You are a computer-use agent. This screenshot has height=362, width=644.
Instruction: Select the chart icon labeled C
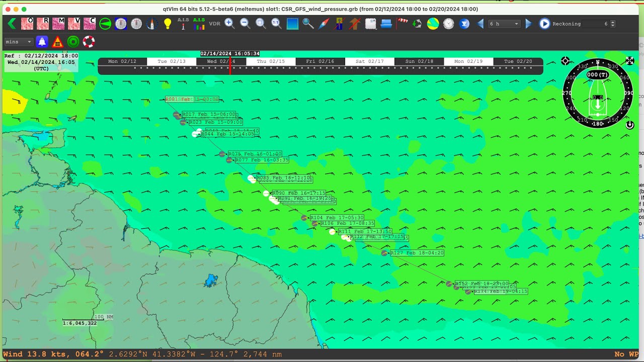coord(90,24)
